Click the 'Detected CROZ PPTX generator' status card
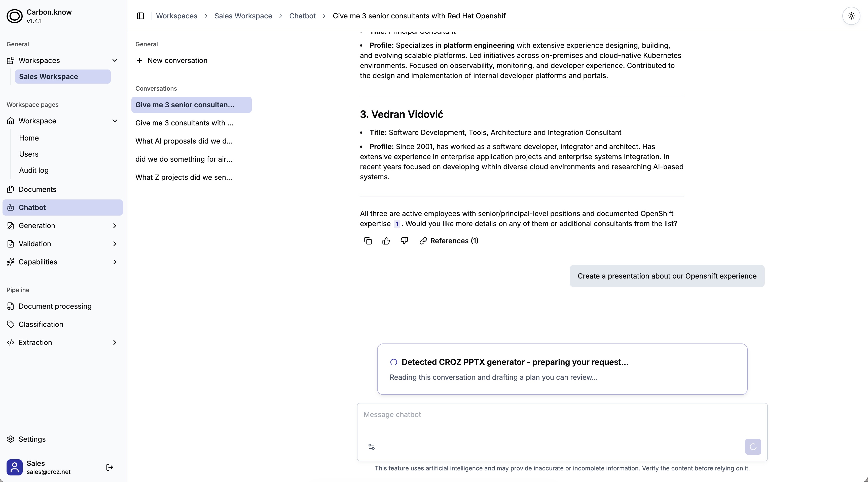 click(x=562, y=369)
